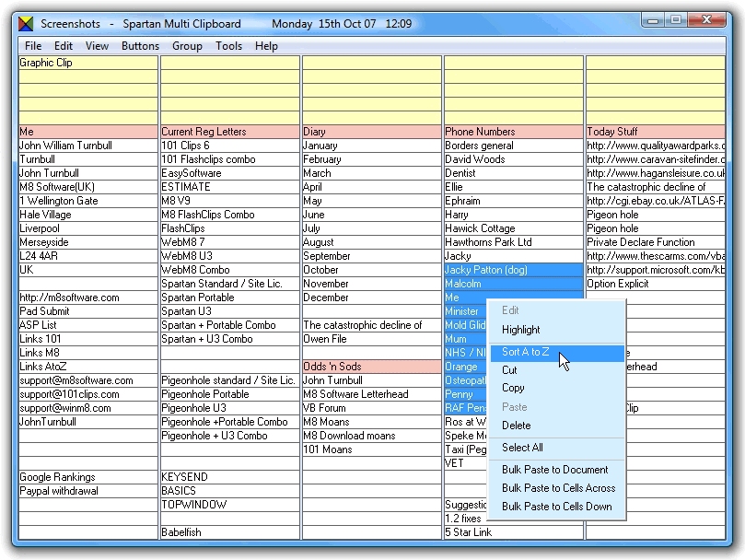Choose Select All in context menu
Screen dimensions: 745x560
pos(557,448)
